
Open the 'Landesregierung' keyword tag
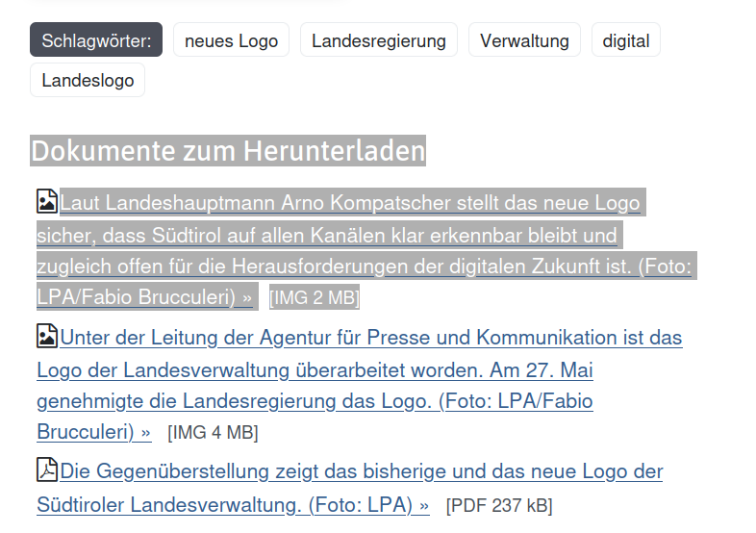379,40
